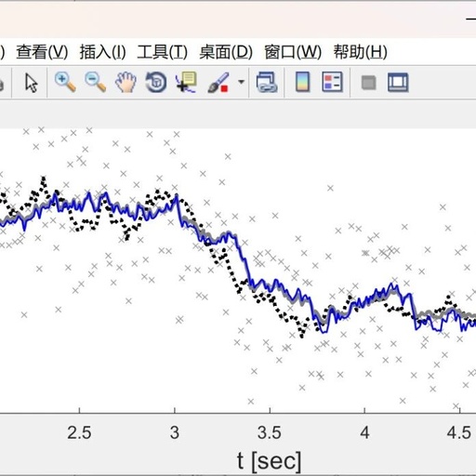Screen dimensions: 476x476
Task: Open the 插入(I) menu
Action: [x=103, y=52]
